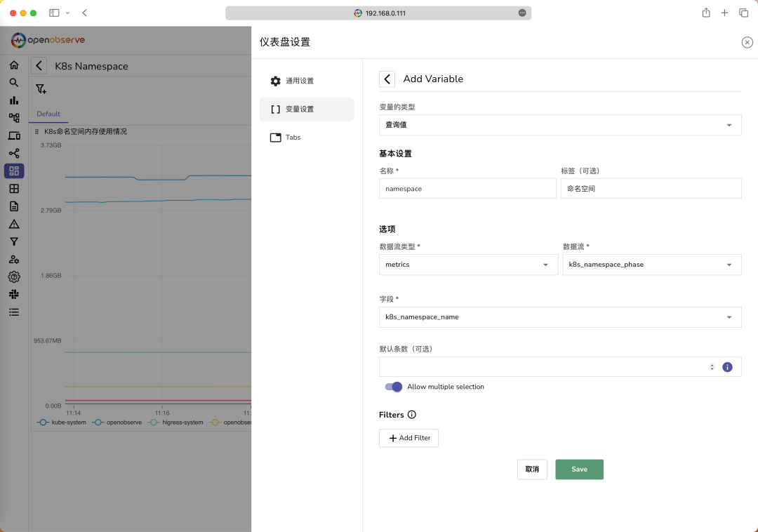Click the Safari address bar showing 192.168.0.111
Viewport: 758px width, 532px height.
coord(378,13)
